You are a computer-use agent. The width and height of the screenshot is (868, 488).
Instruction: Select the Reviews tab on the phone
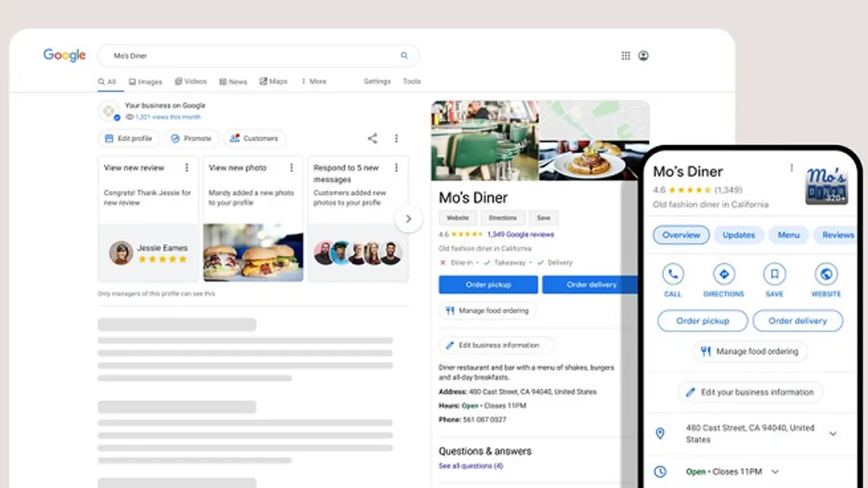[x=838, y=235]
